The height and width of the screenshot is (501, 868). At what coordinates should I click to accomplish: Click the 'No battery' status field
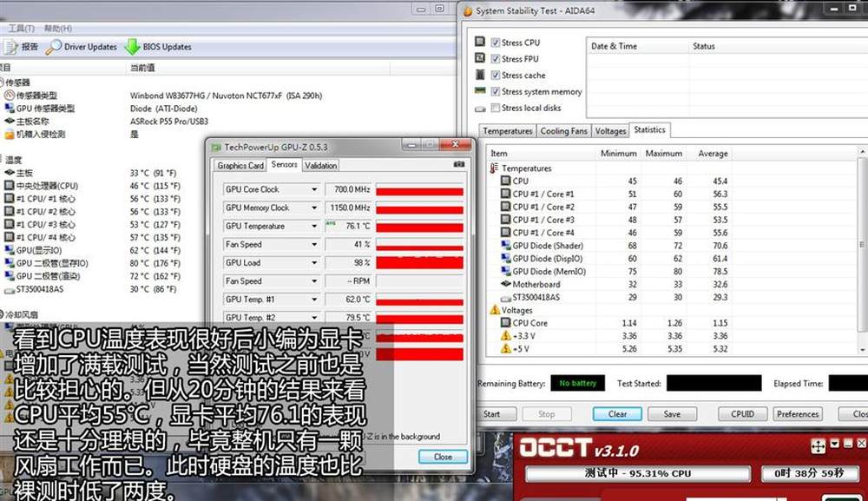[577, 383]
